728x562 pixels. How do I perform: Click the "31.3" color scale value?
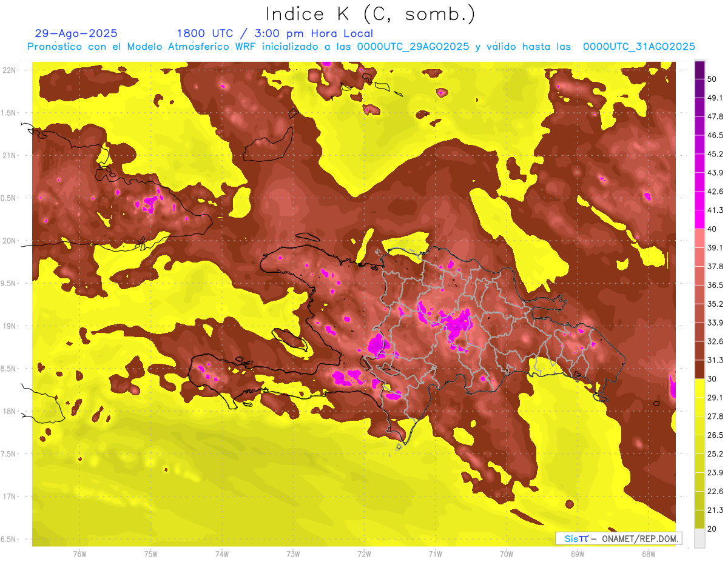coord(715,360)
